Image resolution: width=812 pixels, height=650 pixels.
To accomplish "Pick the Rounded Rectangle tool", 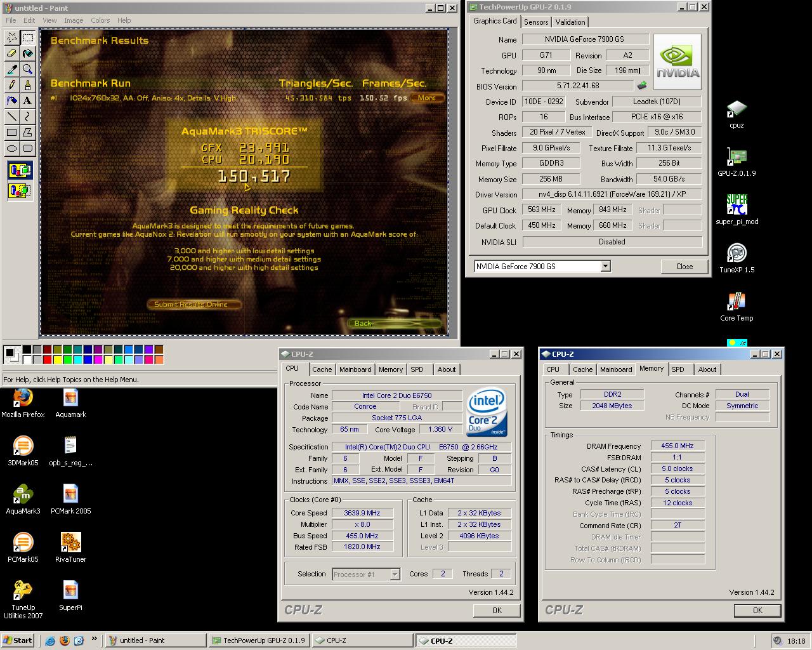I will [x=27, y=149].
